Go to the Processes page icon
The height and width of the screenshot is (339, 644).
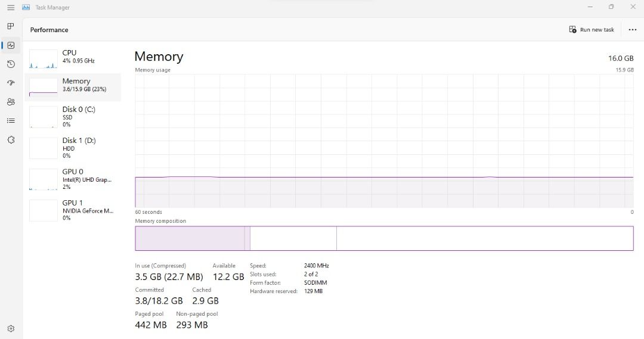point(11,26)
